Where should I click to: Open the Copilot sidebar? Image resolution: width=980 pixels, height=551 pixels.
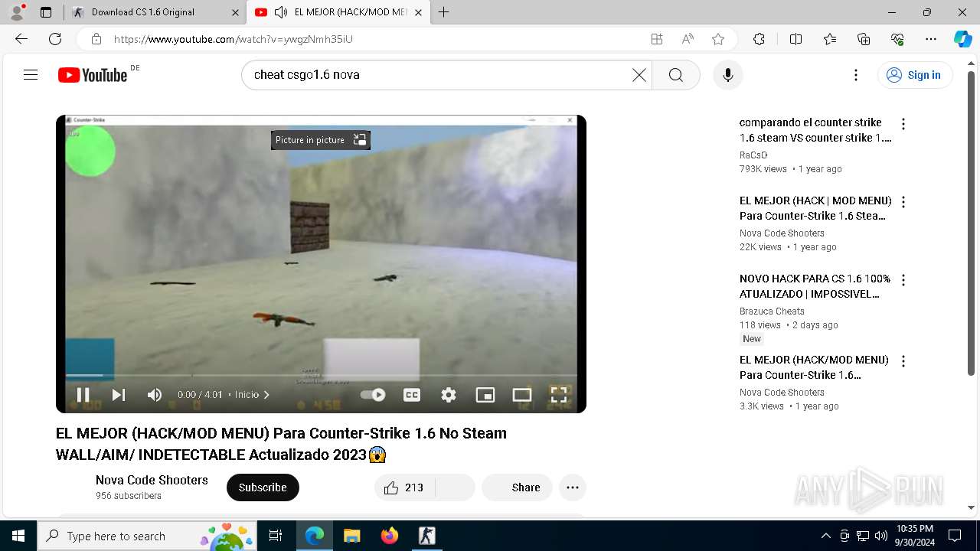click(x=962, y=39)
